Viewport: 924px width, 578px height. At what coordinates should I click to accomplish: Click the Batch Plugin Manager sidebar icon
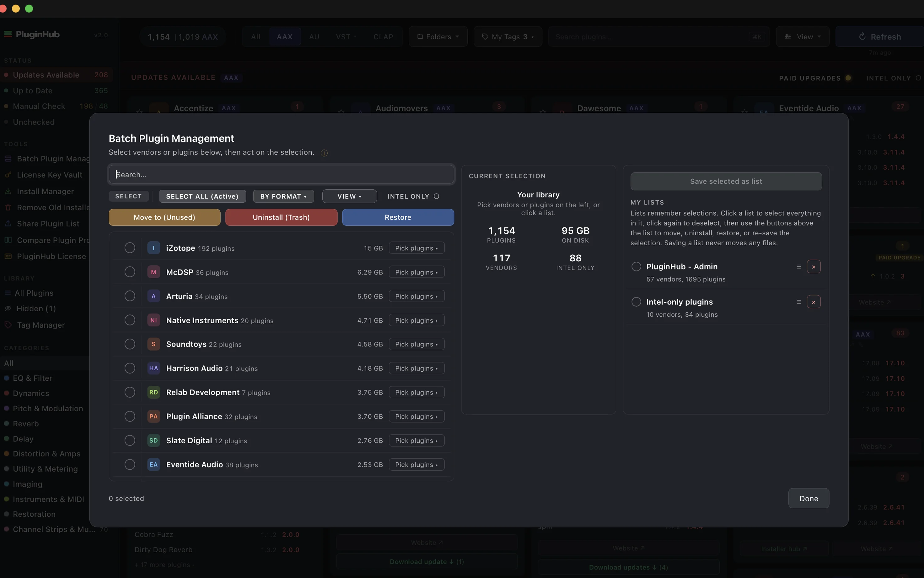[x=8, y=159]
